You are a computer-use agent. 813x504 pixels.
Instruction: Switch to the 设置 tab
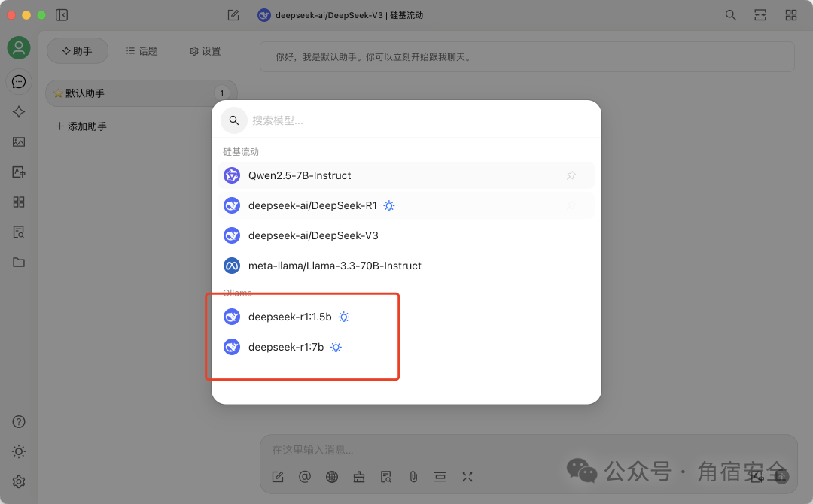(206, 50)
